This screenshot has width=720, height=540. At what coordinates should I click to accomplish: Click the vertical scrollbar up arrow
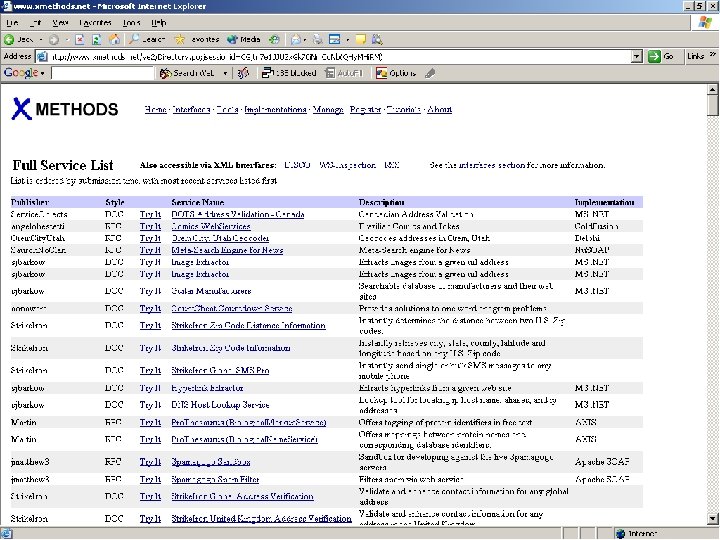pos(713,89)
